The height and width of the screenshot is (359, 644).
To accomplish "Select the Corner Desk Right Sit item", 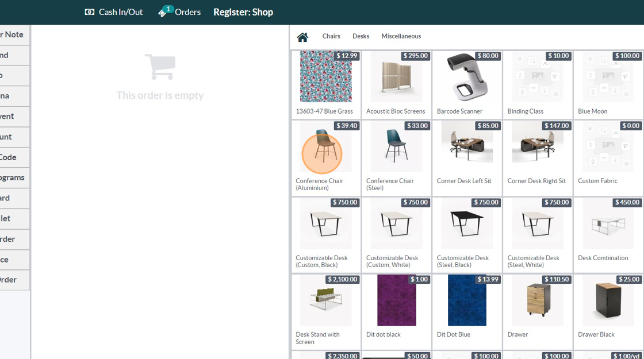I will pyautogui.click(x=538, y=158).
